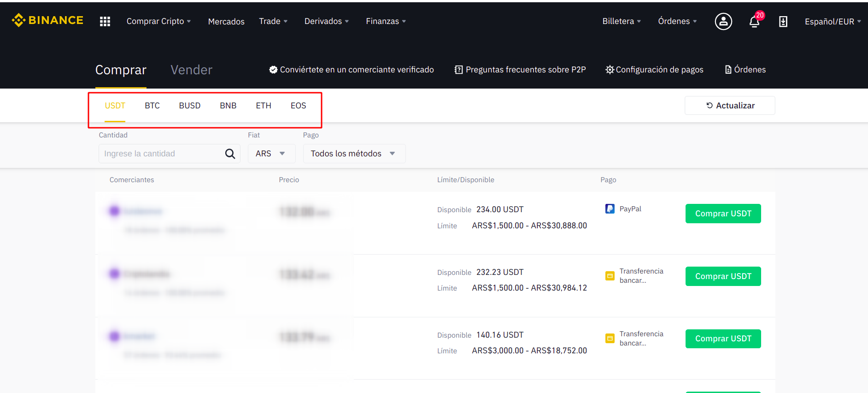Click the Comerciantes column header
Screen dimensions: 868x393
pos(132,180)
